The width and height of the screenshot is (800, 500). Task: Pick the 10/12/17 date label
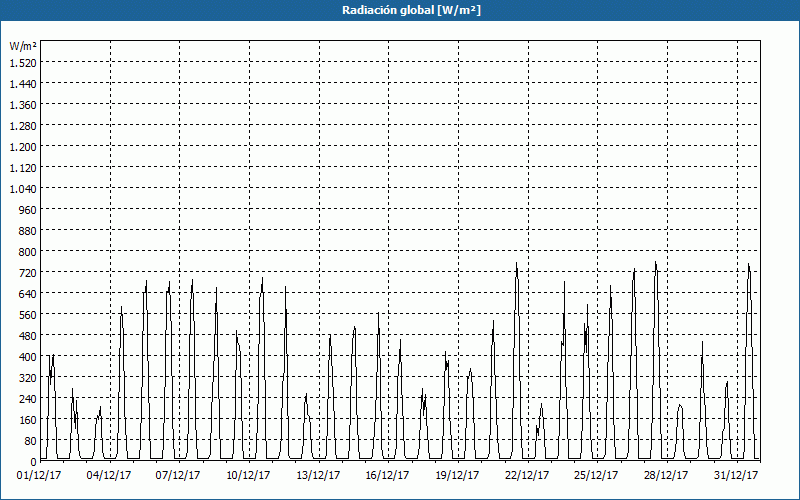click(248, 475)
